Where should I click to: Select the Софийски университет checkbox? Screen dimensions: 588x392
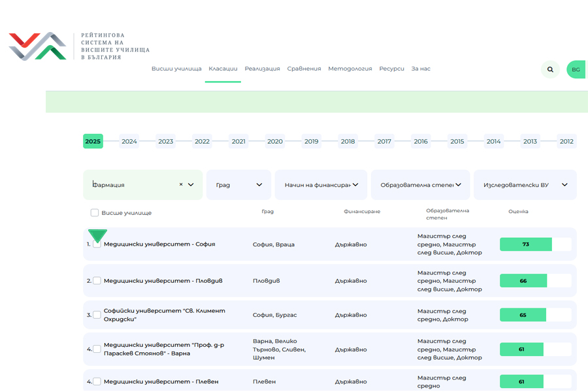tap(97, 315)
